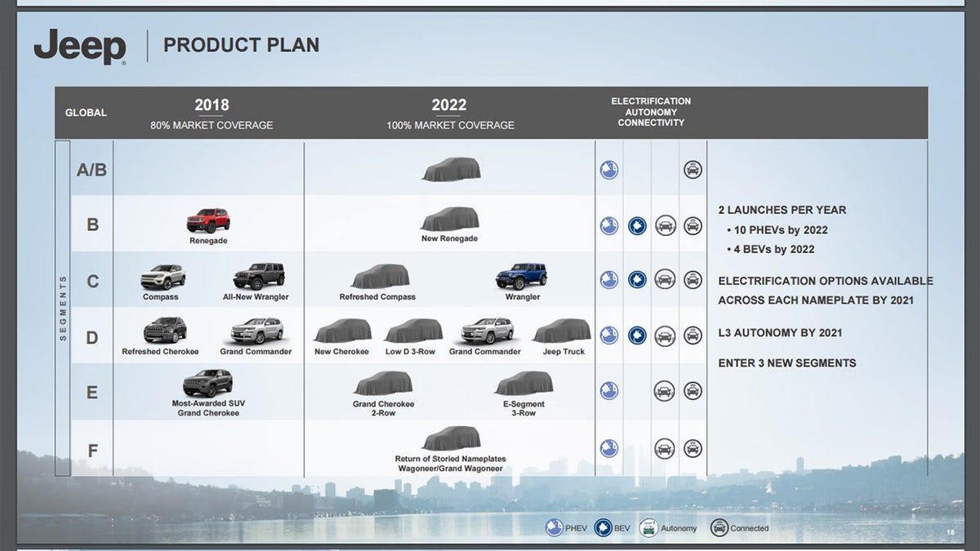
Task: Click the covered New Cherokee car image
Action: pyautogui.click(x=343, y=331)
